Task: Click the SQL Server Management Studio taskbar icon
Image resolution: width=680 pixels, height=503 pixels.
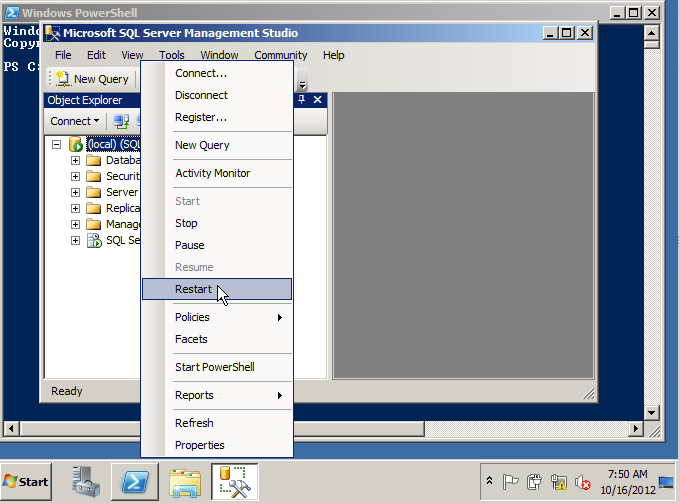Action: tap(235, 482)
